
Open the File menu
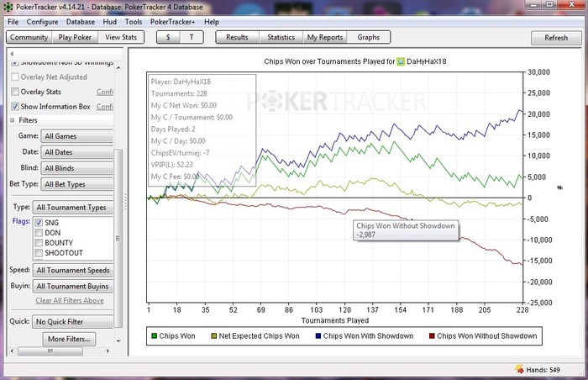click(13, 22)
